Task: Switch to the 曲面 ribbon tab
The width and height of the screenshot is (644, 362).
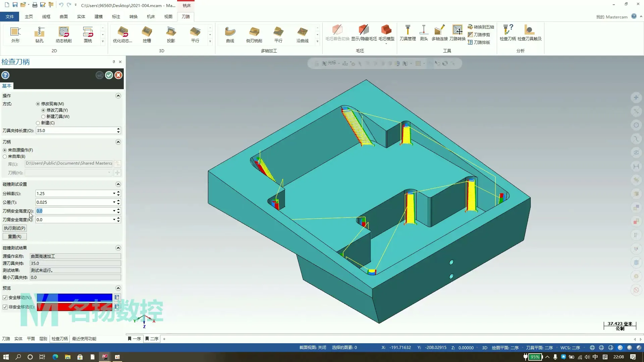Action: pyautogui.click(x=63, y=16)
